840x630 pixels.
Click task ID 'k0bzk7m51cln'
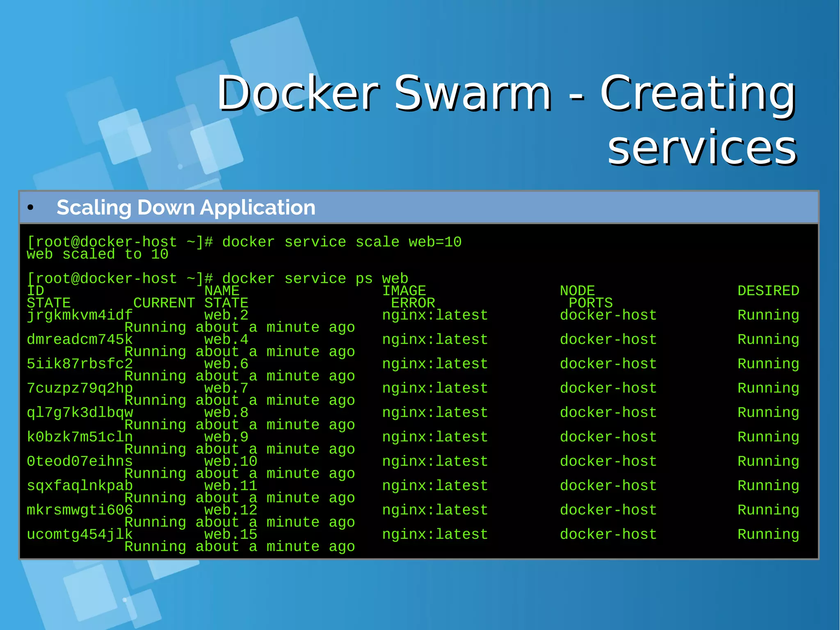(80, 437)
